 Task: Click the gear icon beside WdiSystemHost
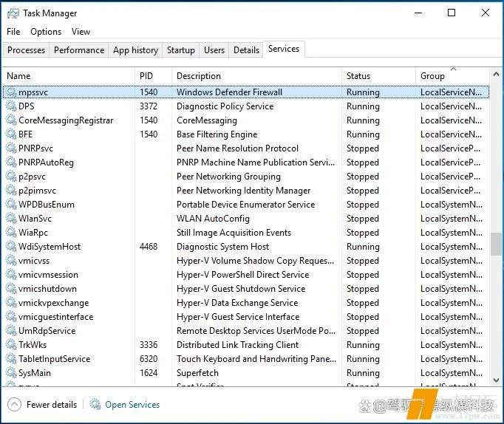(11, 247)
